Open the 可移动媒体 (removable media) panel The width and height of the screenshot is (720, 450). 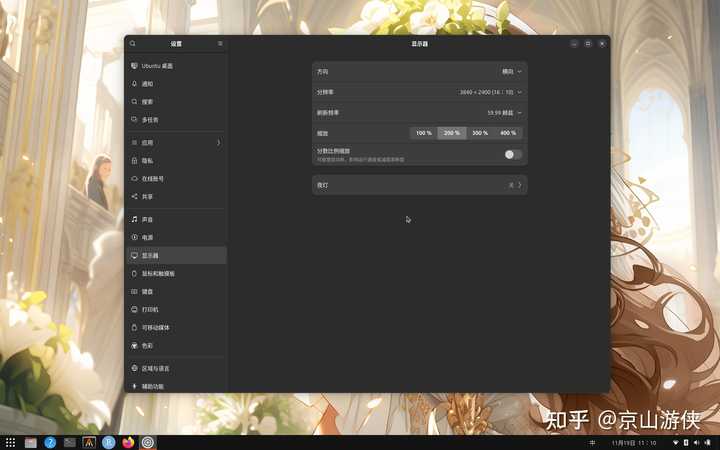(x=177, y=327)
